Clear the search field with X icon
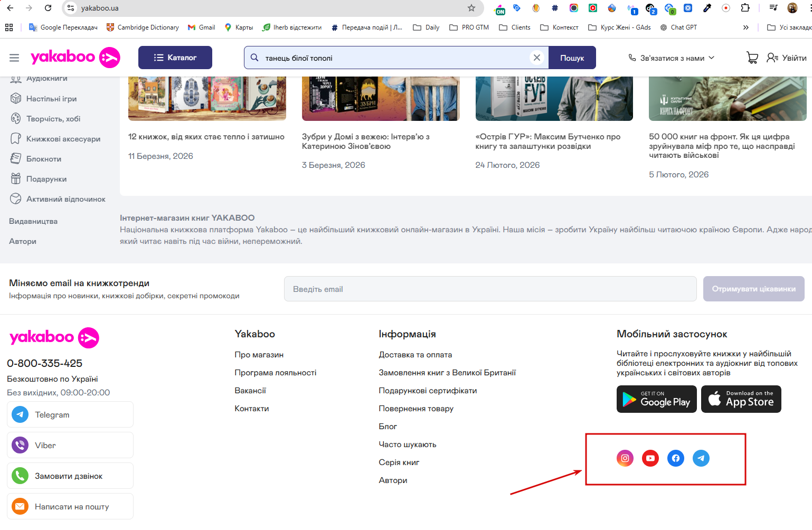 (537, 58)
